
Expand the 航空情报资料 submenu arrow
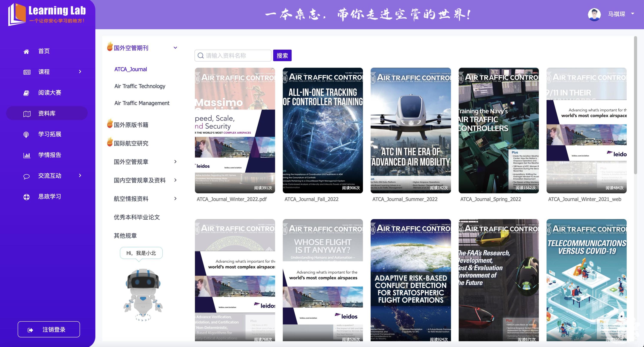pyautogui.click(x=175, y=199)
